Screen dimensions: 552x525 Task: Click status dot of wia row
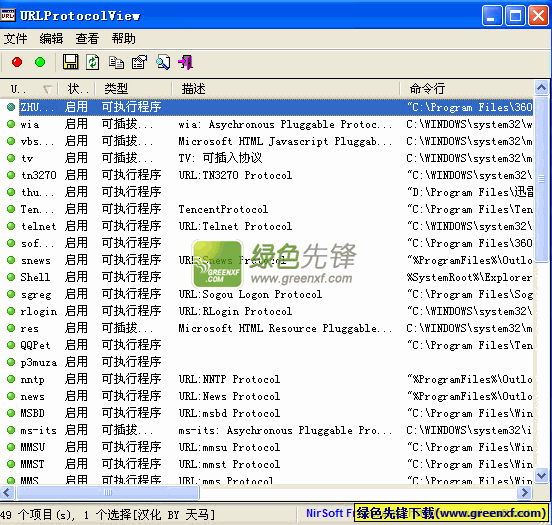tap(11, 124)
